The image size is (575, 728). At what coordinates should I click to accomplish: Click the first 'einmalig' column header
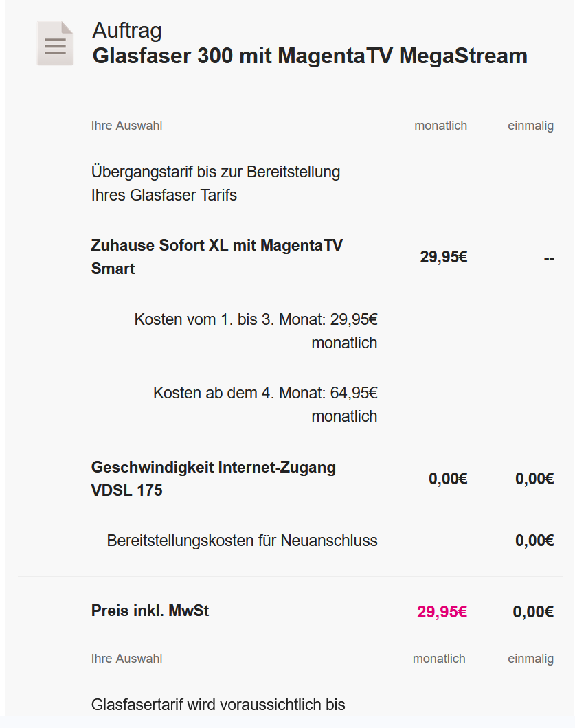[x=530, y=126]
